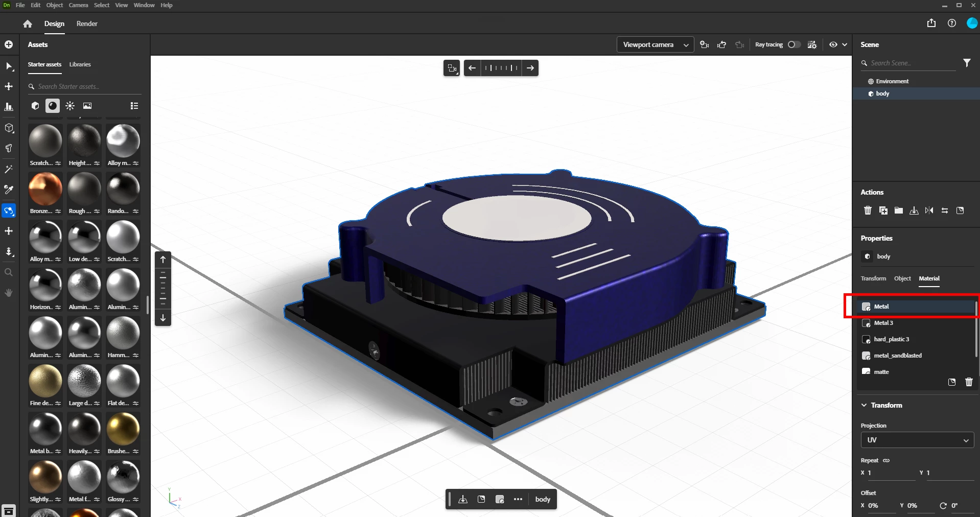Viewport: 980px width, 517px height.
Task: Open the Window menu
Action: click(144, 5)
